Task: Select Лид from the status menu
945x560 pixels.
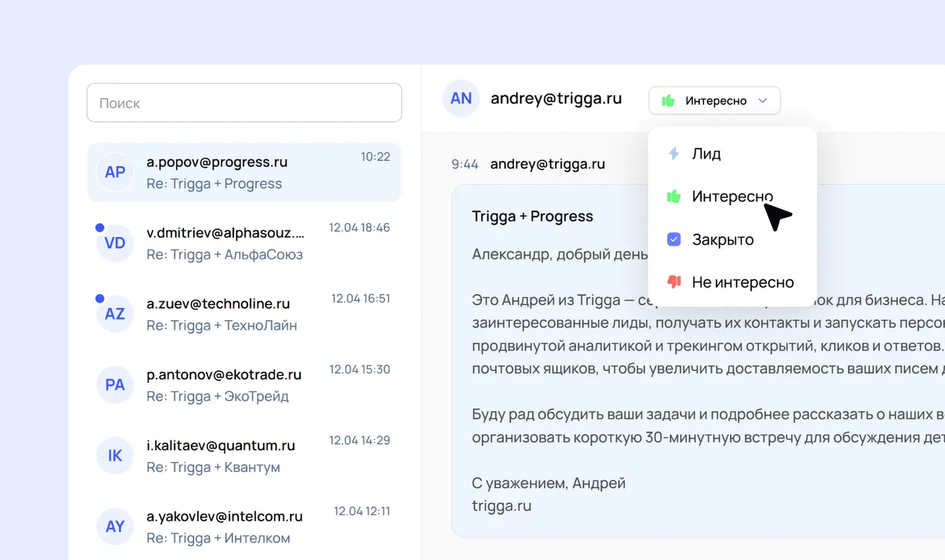Action: 706,153
